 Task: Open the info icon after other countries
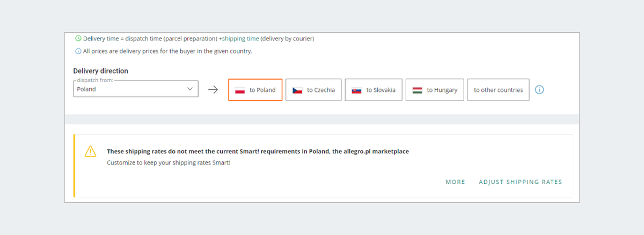[x=540, y=90]
